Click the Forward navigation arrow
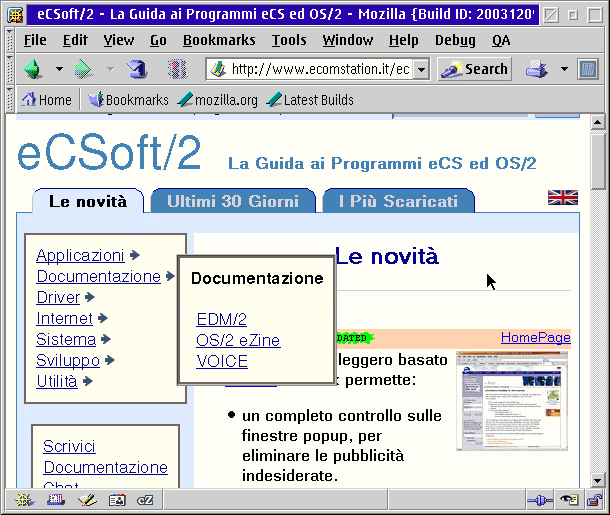610x515 pixels. (85, 69)
